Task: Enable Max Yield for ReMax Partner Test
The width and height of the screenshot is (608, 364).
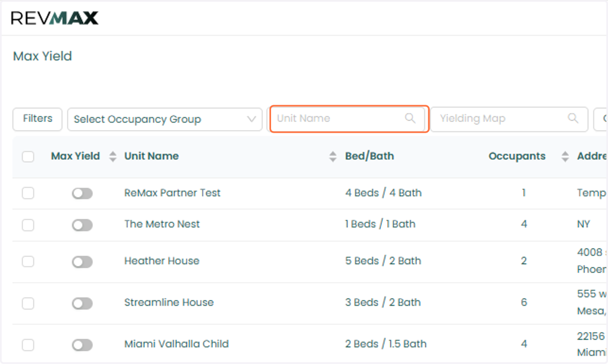Action: point(82,193)
